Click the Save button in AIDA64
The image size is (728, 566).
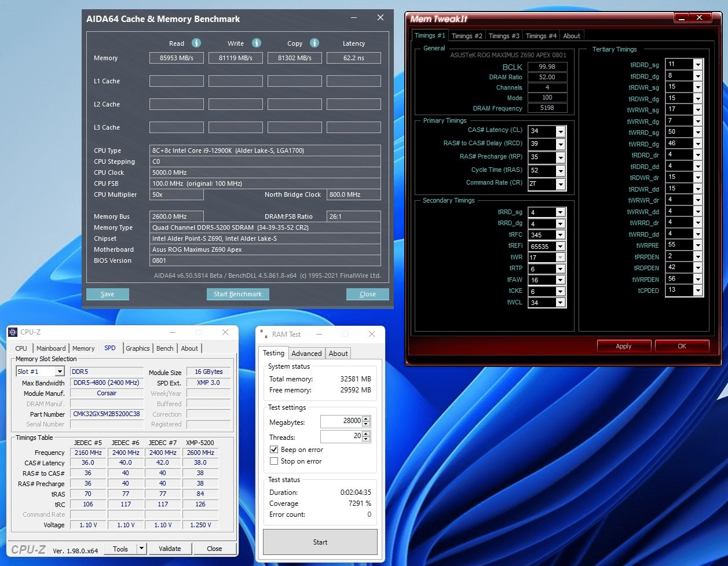(108, 294)
